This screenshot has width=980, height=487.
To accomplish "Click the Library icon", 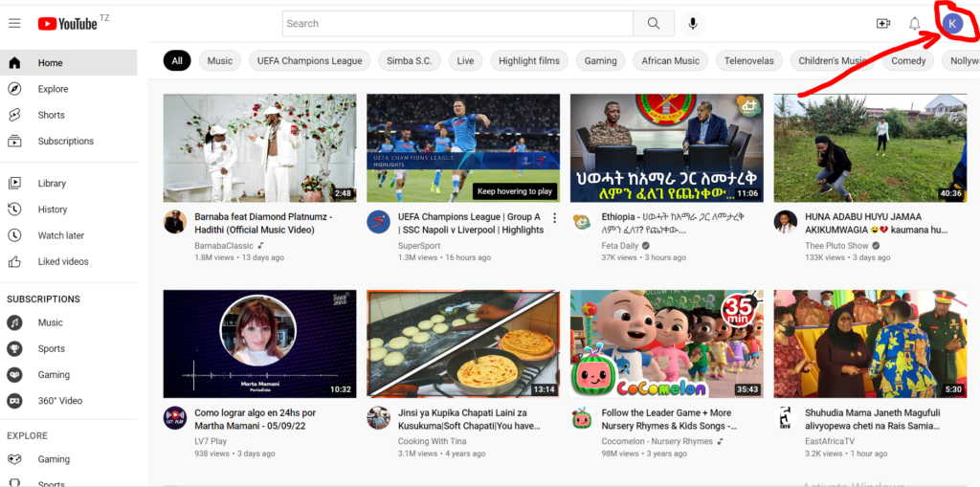I will tap(14, 183).
